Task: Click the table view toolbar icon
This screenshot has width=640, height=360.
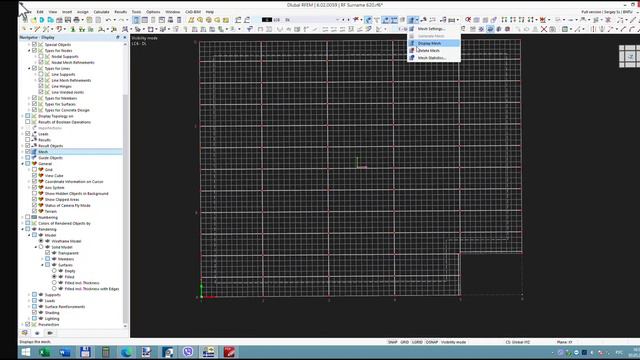Action: [144, 20]
